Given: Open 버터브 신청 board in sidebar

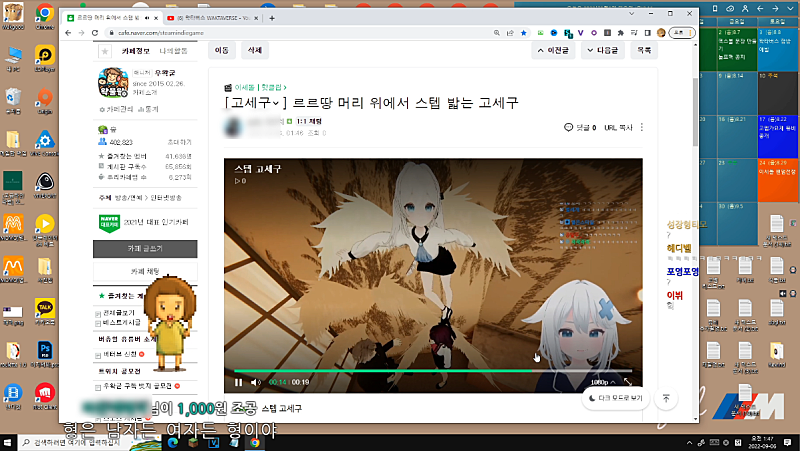Looking at the screenshot, I should [120, 354].
